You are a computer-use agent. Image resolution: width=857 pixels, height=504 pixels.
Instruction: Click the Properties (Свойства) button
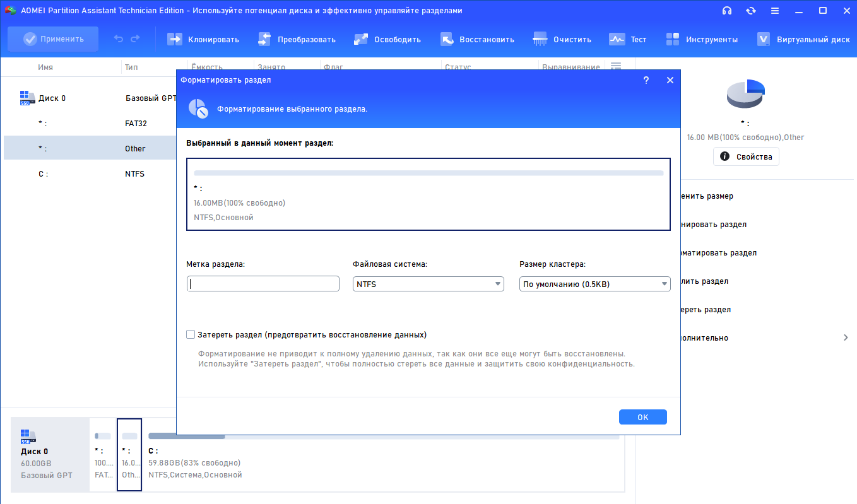pyautogui.click(x=746, y=156)
